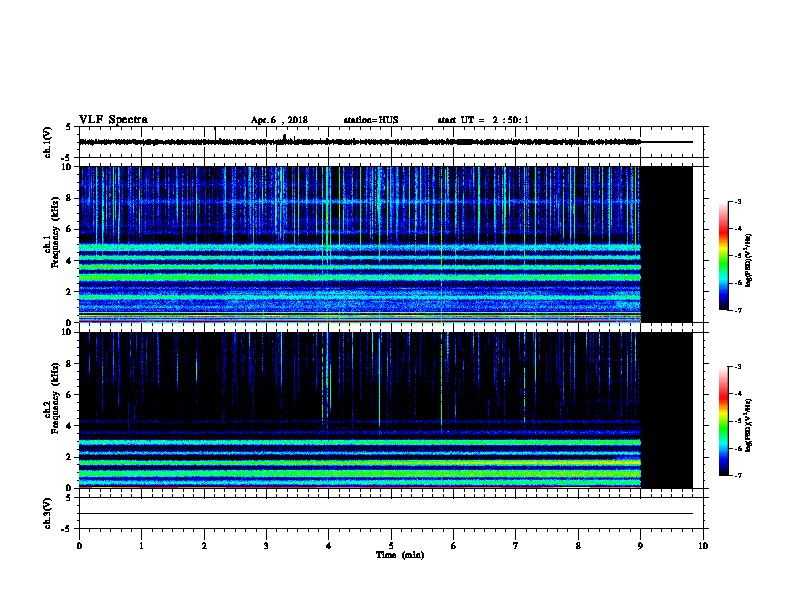792x612 pixels.
Task: Click the time axis tick label '5'
Action: click(x=391, y=546)
